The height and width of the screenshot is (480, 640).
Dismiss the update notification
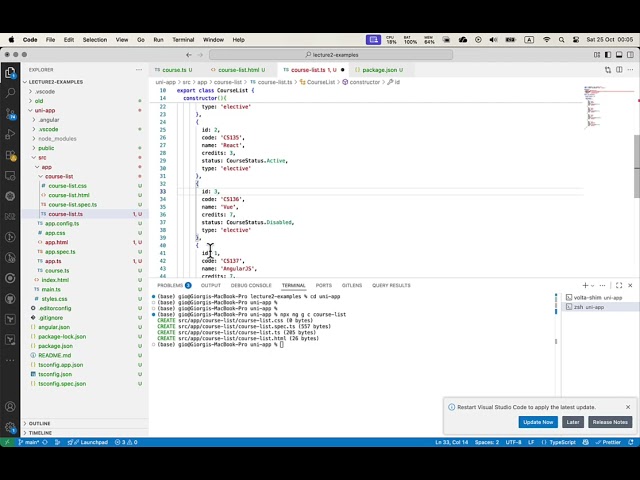[628, 407]
